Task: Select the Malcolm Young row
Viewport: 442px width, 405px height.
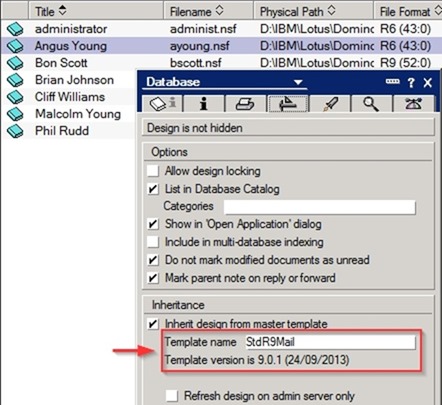Action: click(78, 114)
